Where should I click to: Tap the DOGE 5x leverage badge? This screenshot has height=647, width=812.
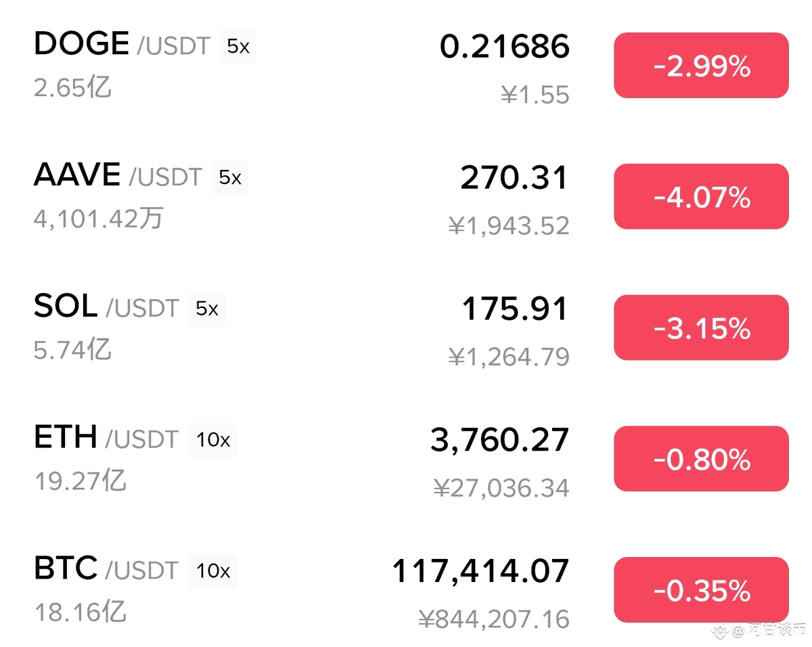coord(238,47)
